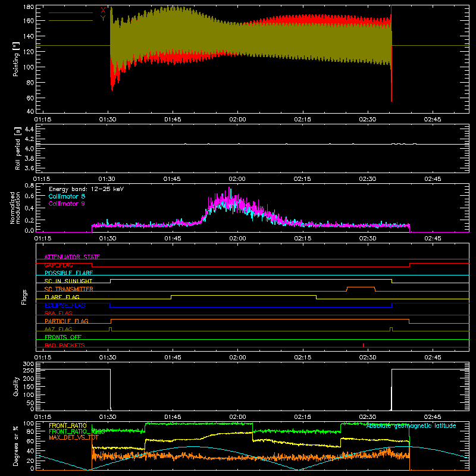This screenshot has width=476, height=476.
Task: Click the GAP_FLAG label
Action: [58, 265]
